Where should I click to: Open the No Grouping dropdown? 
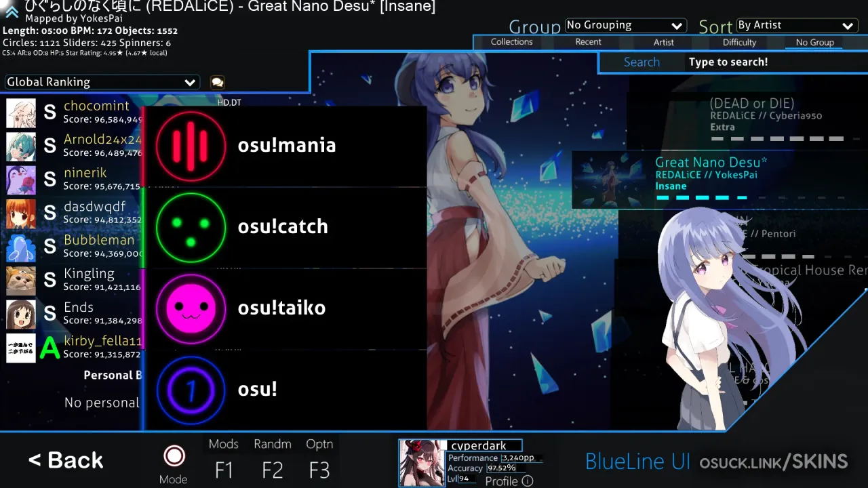[x=625, y=25]
